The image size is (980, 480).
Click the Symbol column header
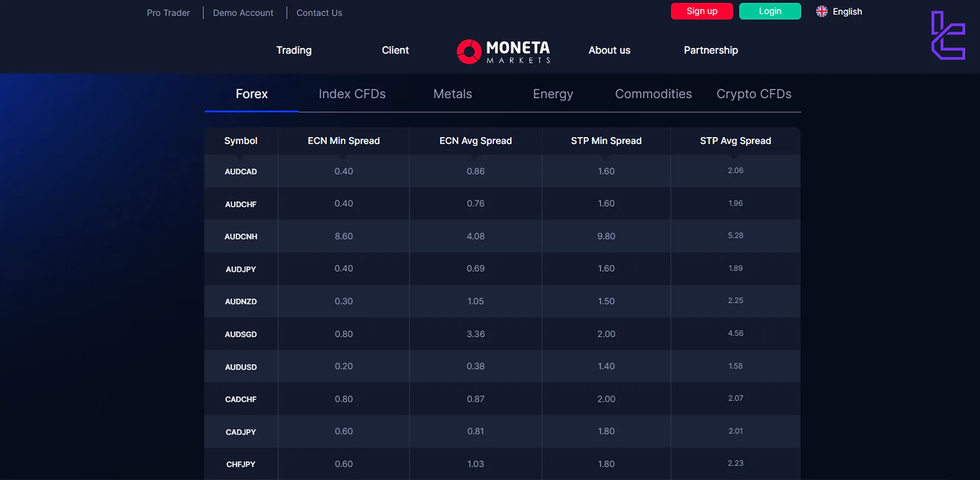click(241, 141)
